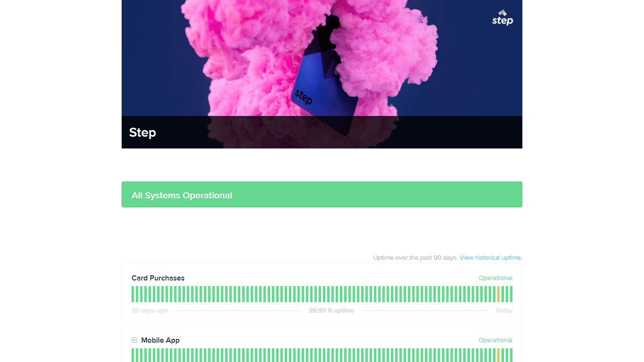Click the 99.99 % uptime label
The width and height of the screenshot is (644, 362).
[331, 311]
